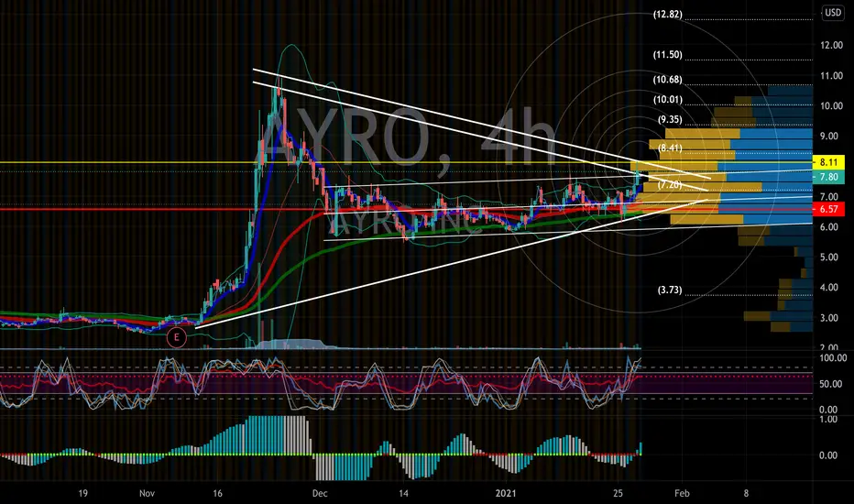Click the 11.00 price axis tick
854x504 pixels.
coord(831,76)
